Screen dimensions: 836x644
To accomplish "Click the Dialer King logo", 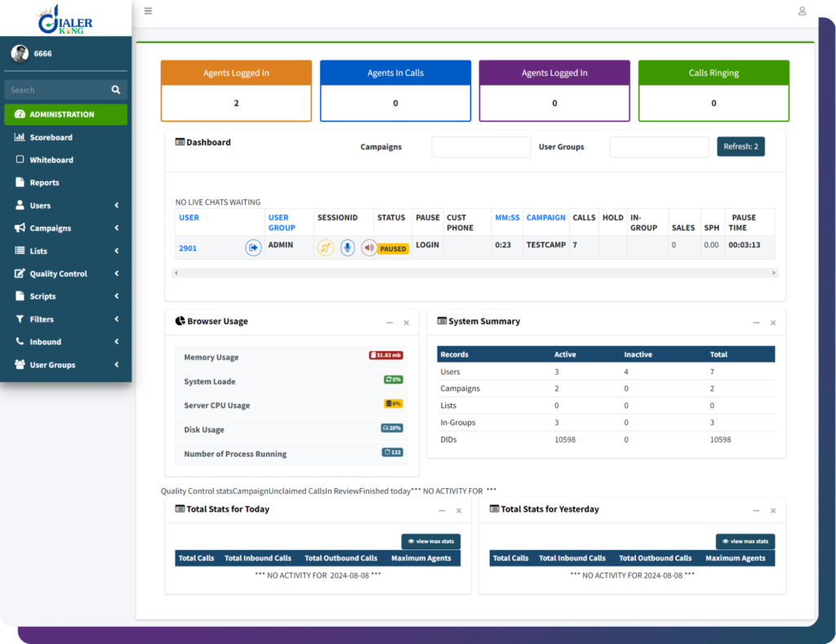I will tap(65, 20).
